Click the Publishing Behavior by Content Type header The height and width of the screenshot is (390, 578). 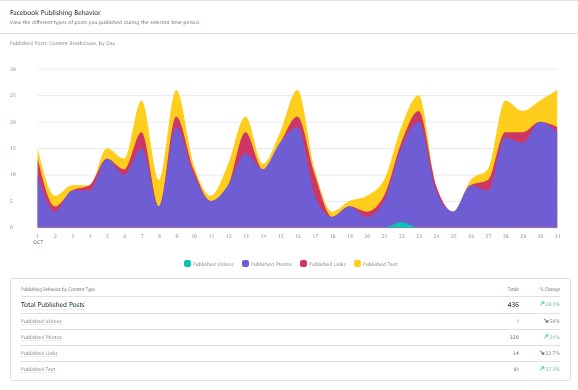pyautogui.click(x=58, y=289)
